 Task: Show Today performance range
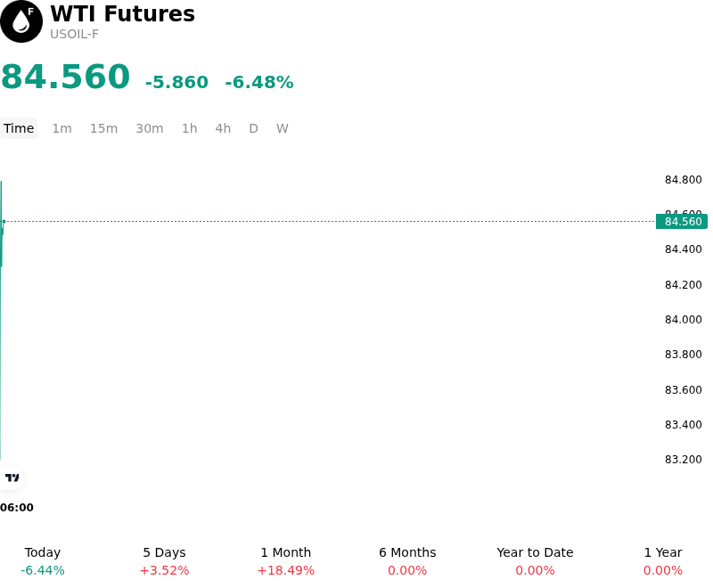click(x=43, y=561)
